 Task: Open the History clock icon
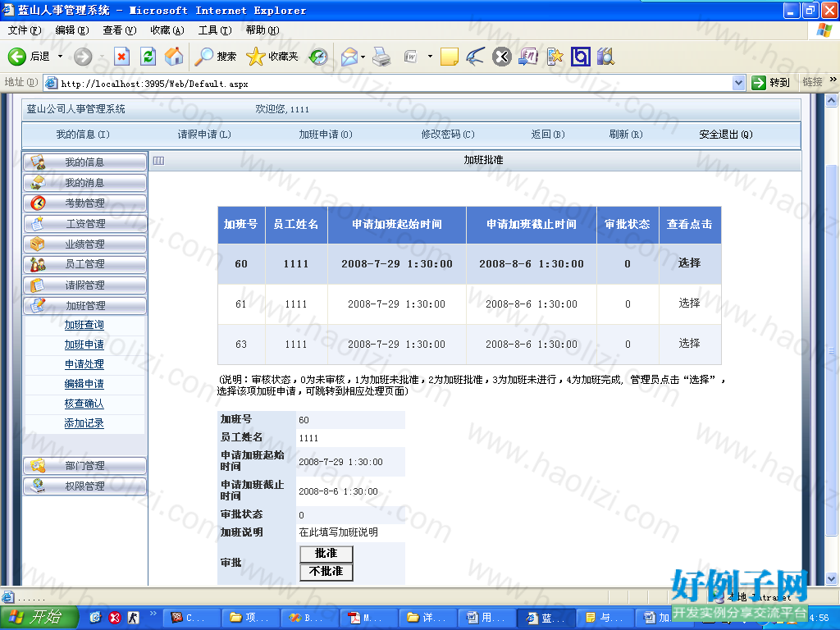(x=319, y=57)
